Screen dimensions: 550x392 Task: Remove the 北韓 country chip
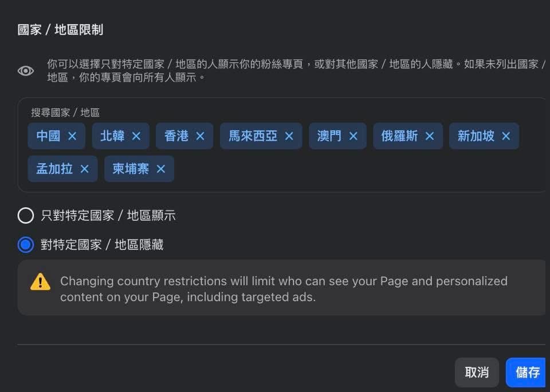(136, 136)
